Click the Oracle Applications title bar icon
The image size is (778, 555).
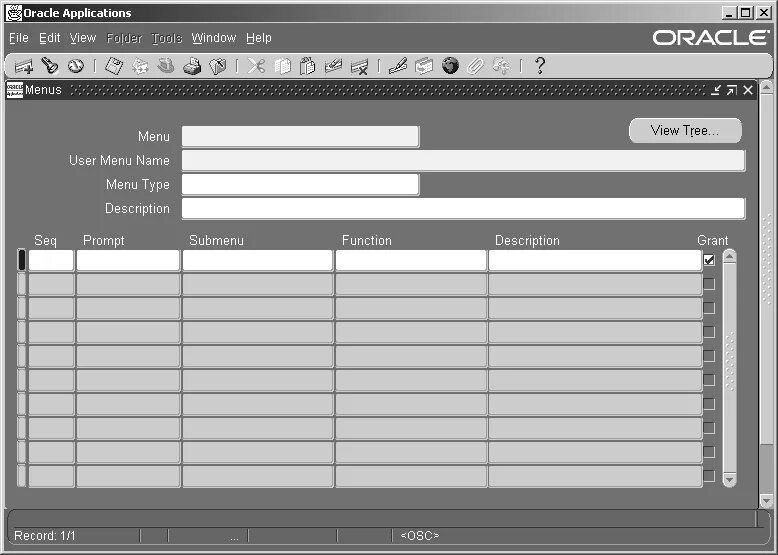[x=13, y=13]
